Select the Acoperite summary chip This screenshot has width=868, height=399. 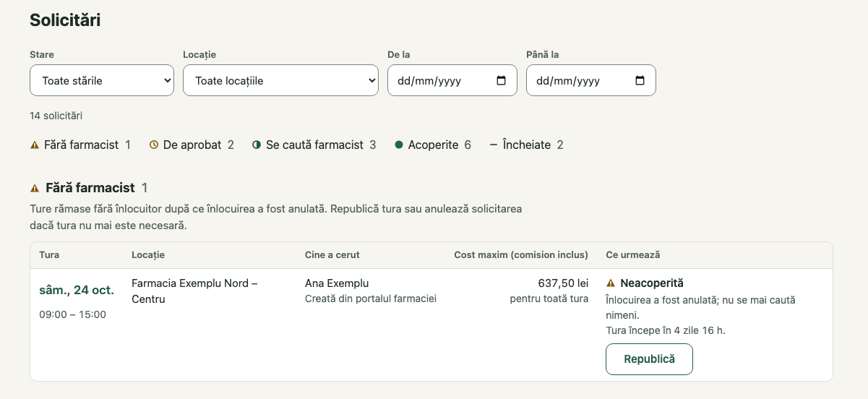click(x=433, y=145)
